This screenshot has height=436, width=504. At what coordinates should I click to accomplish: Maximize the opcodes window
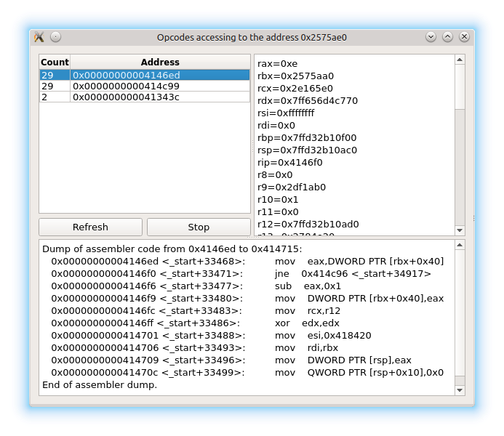tap(448, 37)
